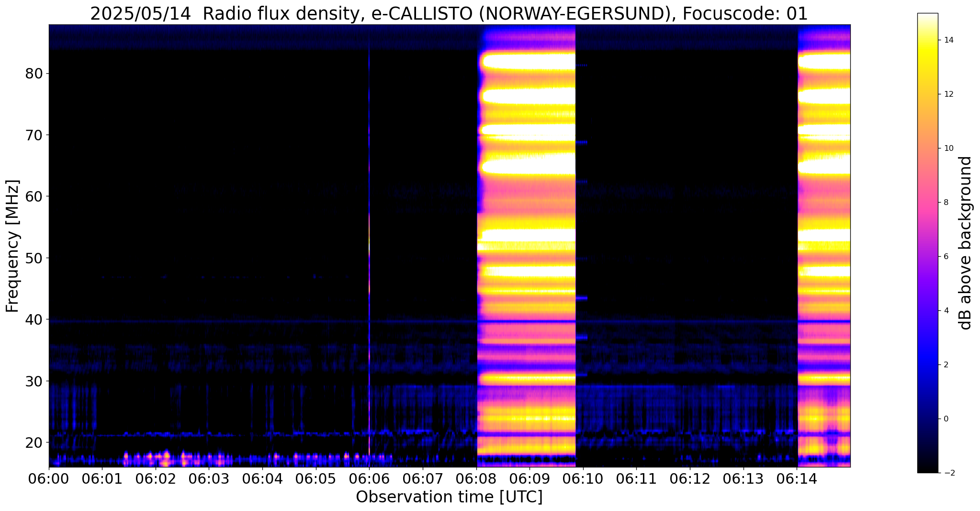This screenshot has height=511, width=980.
Task: Click the 06:12 time tick label
Action: coord(690,479)
